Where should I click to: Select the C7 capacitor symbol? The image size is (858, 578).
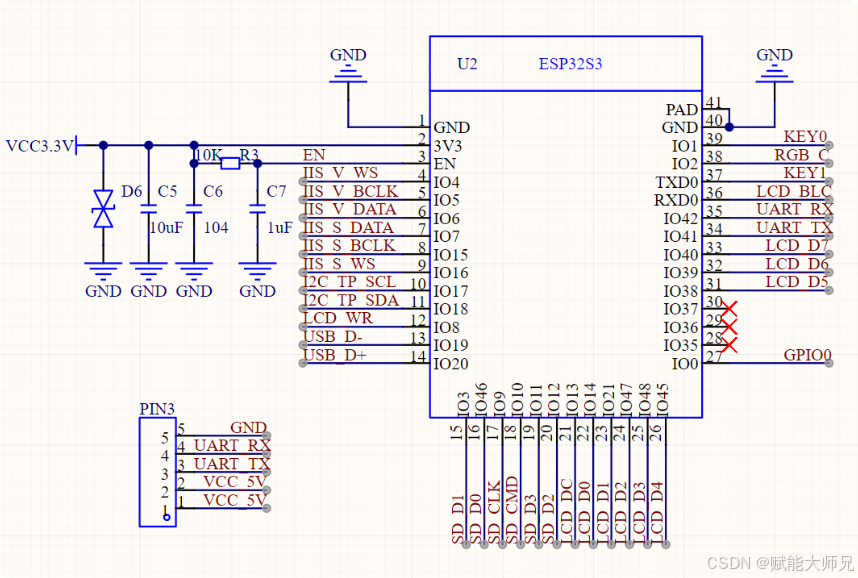pos(257,209)
